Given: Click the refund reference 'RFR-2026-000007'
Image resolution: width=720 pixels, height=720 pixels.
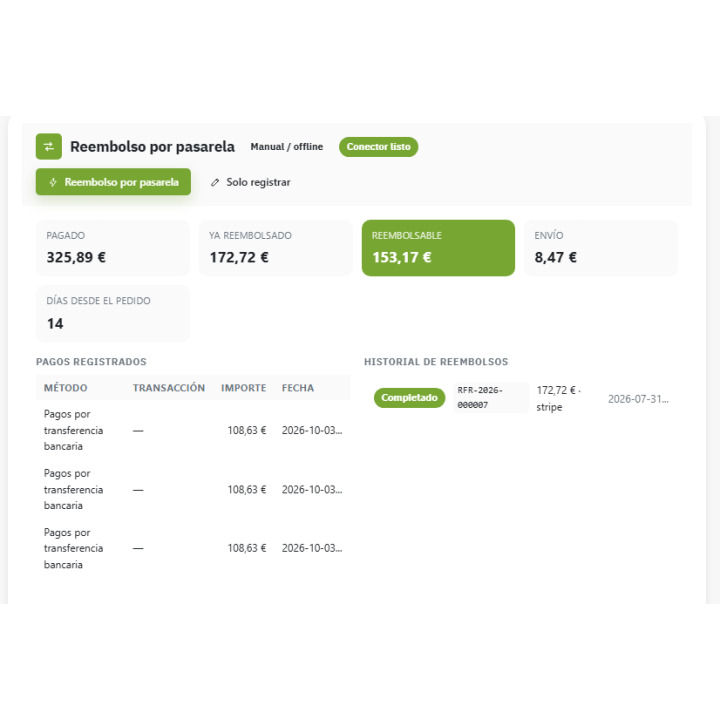Looking at the screenshot, I should 491,398.
